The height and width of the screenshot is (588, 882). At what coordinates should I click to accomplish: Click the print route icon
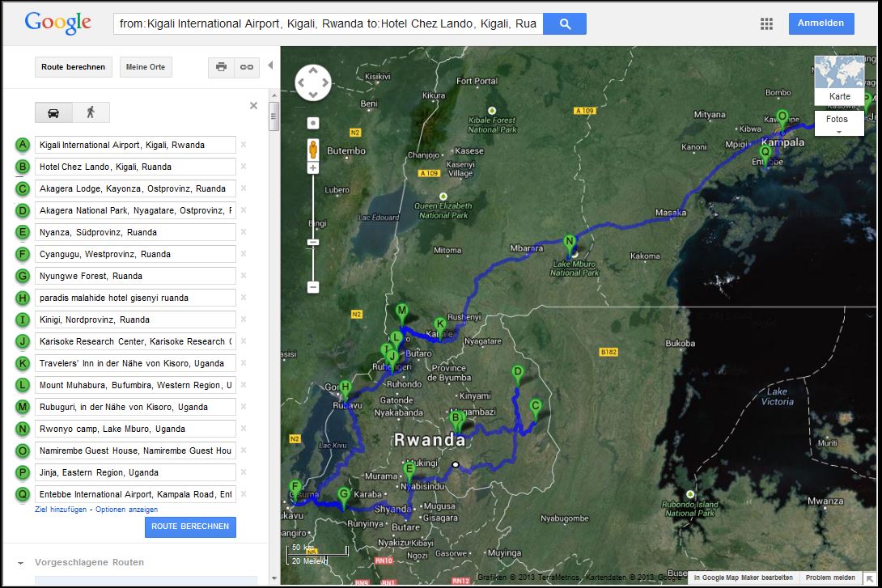tap(221, 67)
